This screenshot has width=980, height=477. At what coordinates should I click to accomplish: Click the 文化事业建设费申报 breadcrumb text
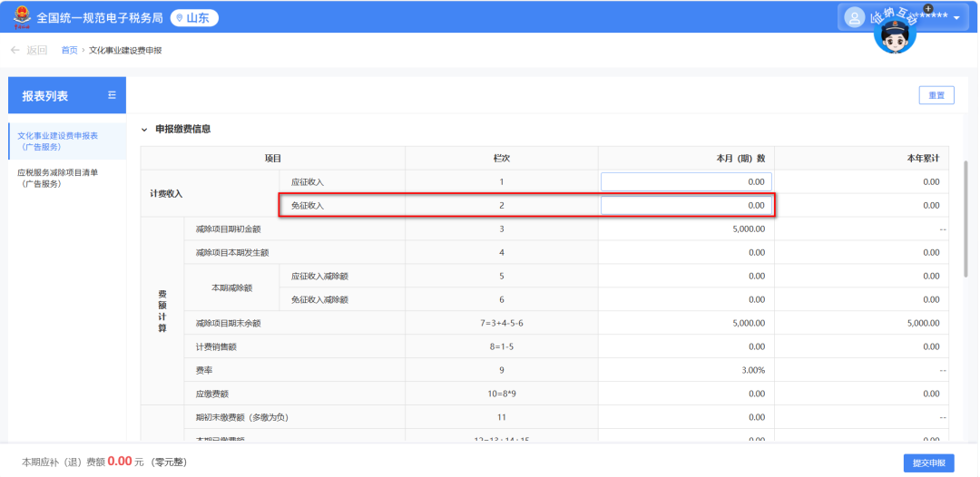(125, 51)
